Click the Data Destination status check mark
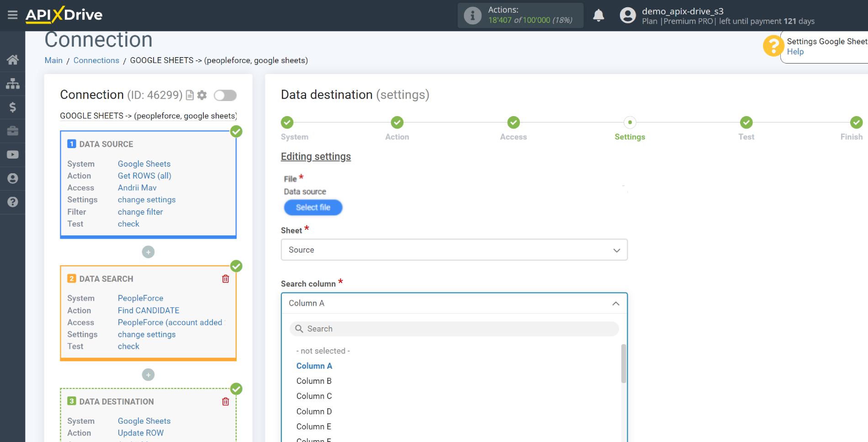 coord(236,389)
